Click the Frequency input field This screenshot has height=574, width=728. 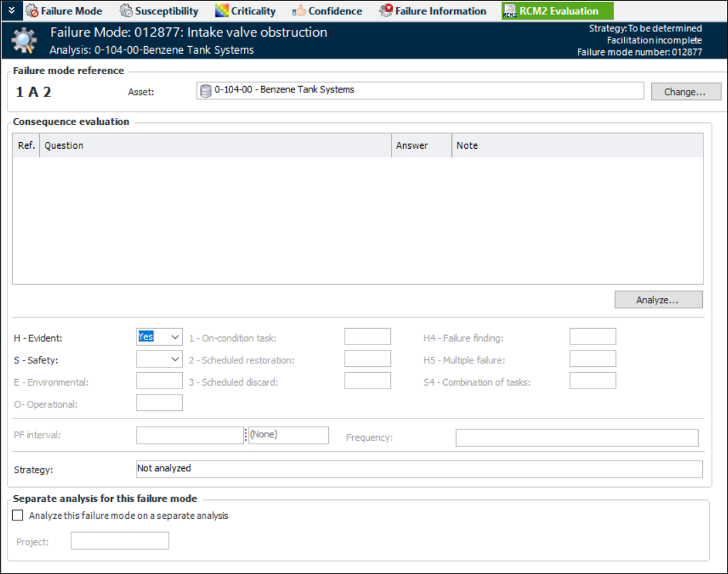tap(576, 438)
